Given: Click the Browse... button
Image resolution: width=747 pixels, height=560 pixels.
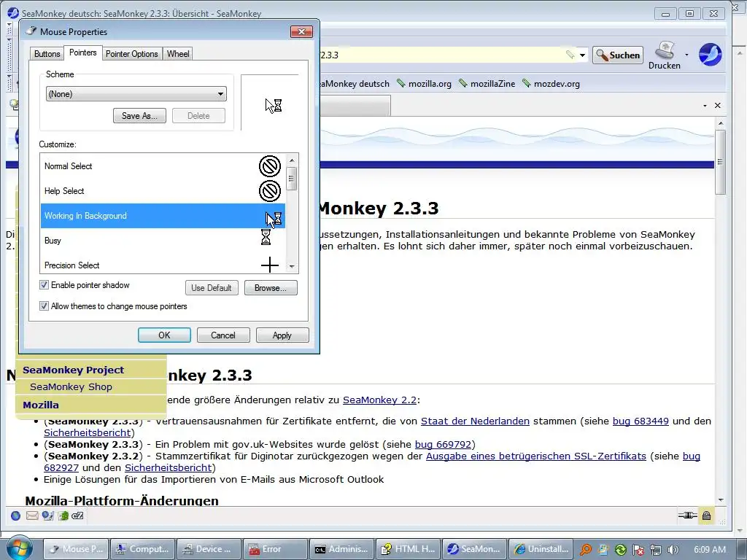Looking at the screenshot, I should tap(271, 287).
